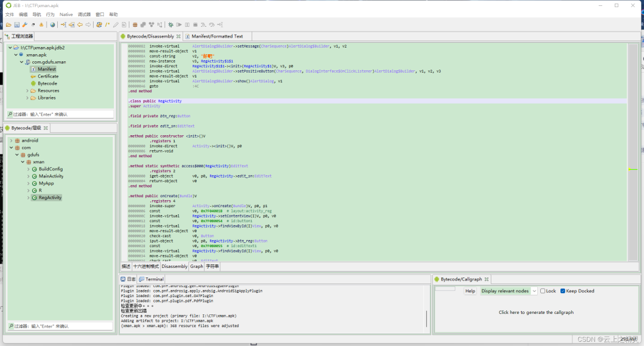Viewport: 644px width, 346px height.
Task: Select the Manifest item in project tree
Action: tap(47, 69)
